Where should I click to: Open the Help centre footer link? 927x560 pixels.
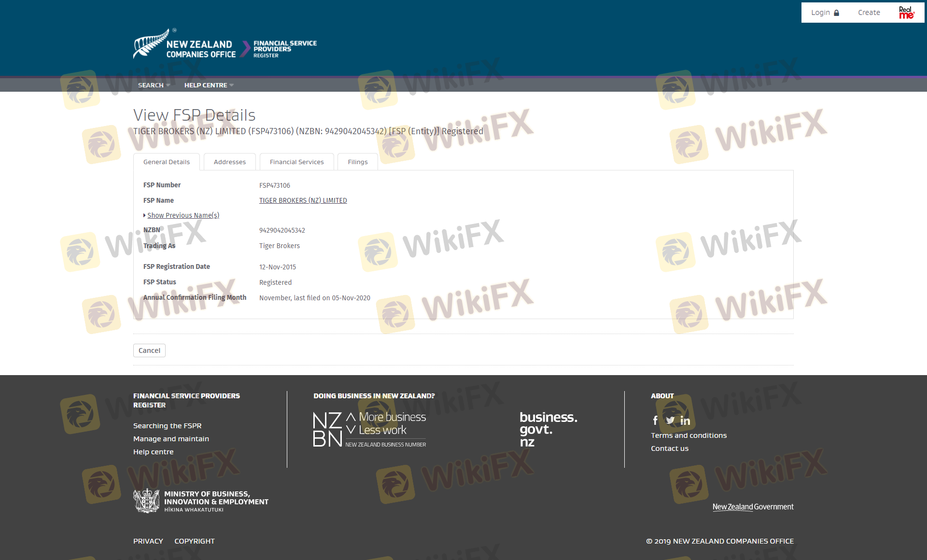(153, 452)
